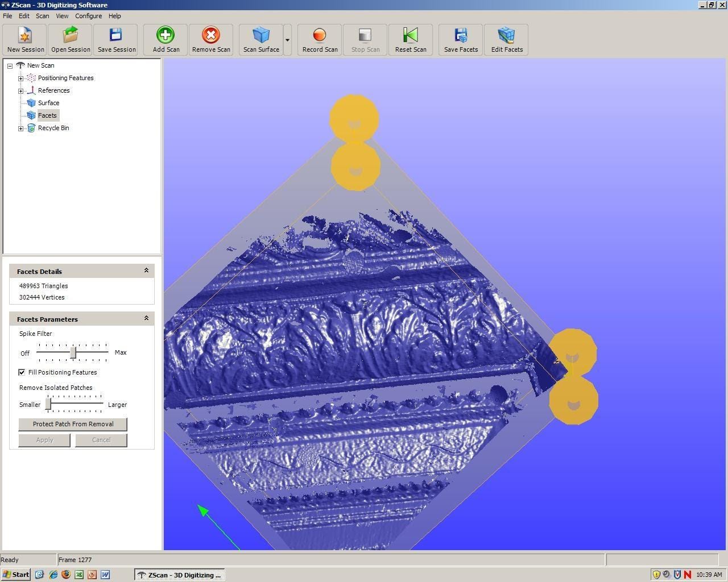Open the Scan Surface dropdown arrow

tap(287, 40)
